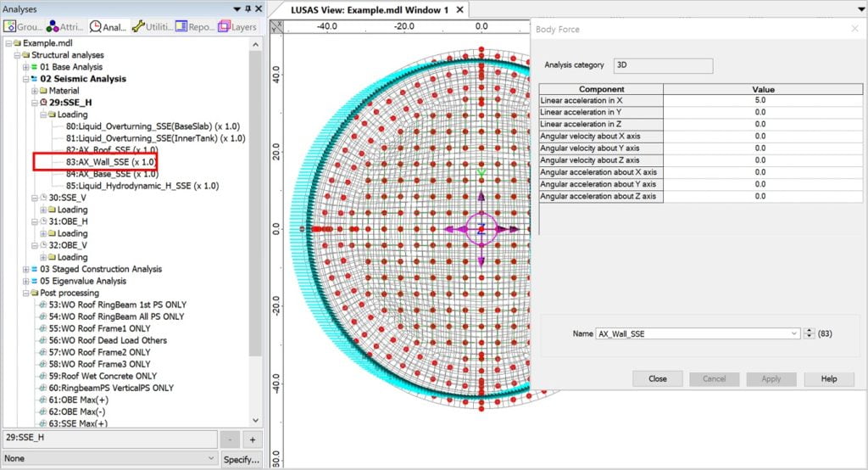Expand the 01 Base Analysis node

click(24, 67)
